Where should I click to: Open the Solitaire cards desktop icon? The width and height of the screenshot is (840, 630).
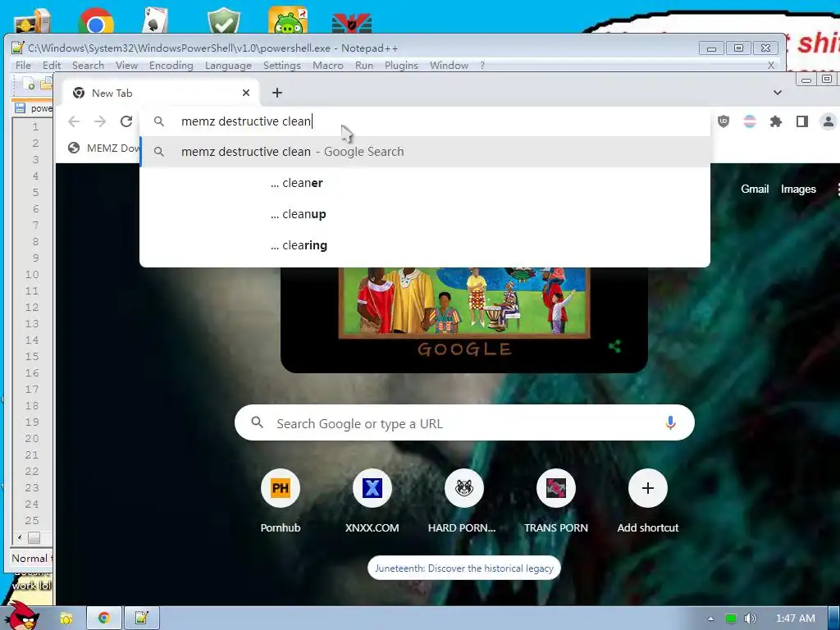[155, 21]
